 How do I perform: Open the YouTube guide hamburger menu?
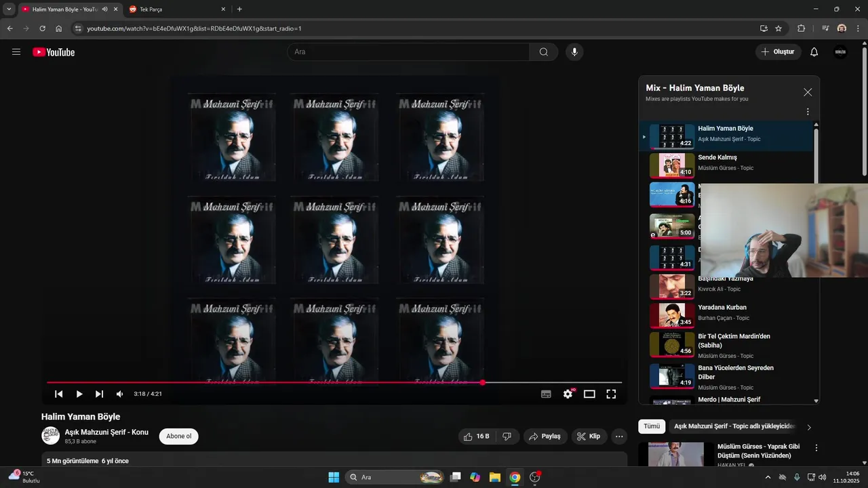point(16,52)
